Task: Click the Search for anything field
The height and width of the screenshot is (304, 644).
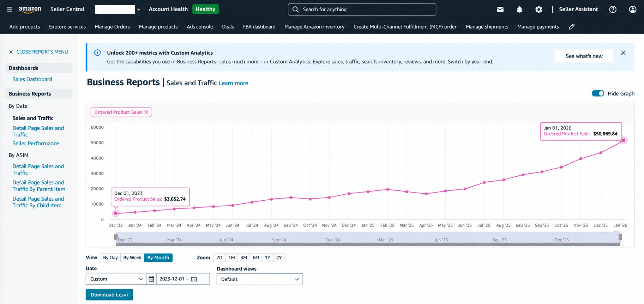Action: [x=362, y=10]
